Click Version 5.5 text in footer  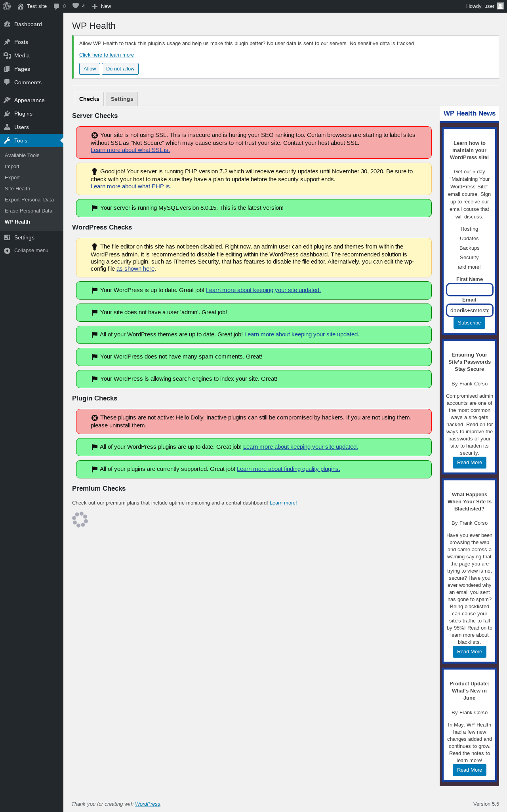(x=486, y=804)
